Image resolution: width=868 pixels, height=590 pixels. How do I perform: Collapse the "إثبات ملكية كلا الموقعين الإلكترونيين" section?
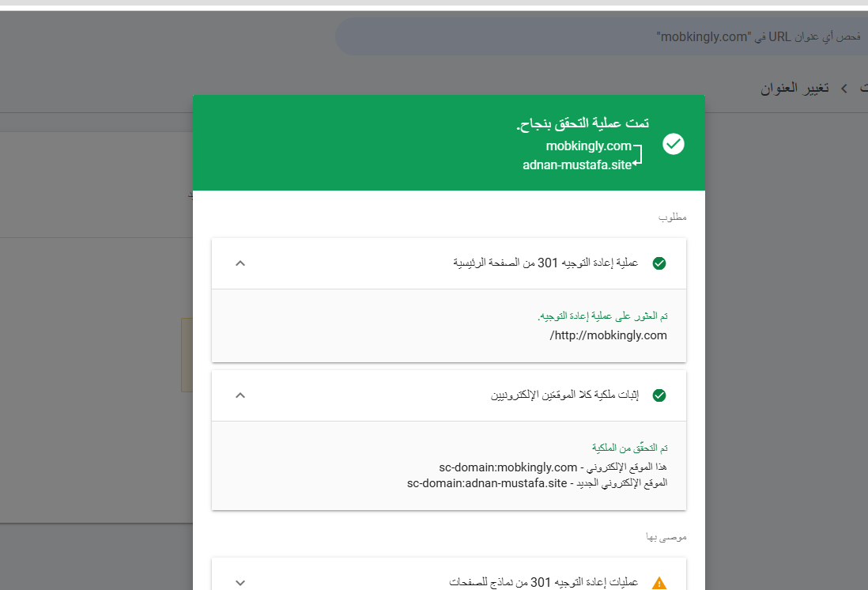point(240,395)
